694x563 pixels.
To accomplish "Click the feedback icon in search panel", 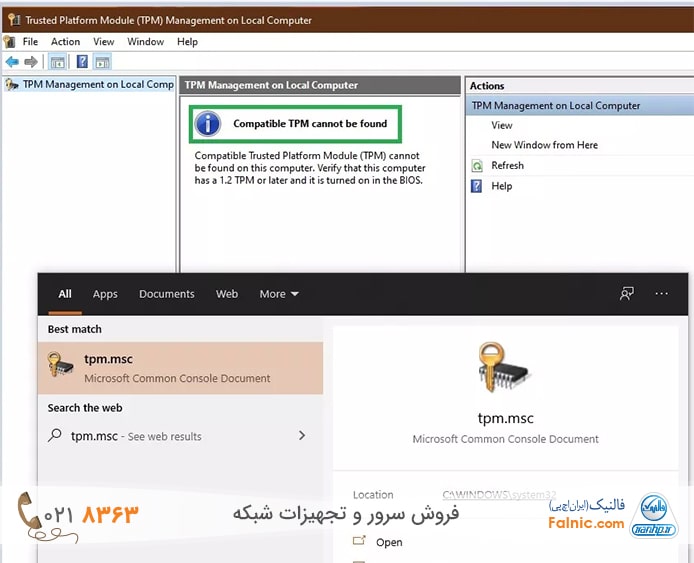I will coord(627,294).
